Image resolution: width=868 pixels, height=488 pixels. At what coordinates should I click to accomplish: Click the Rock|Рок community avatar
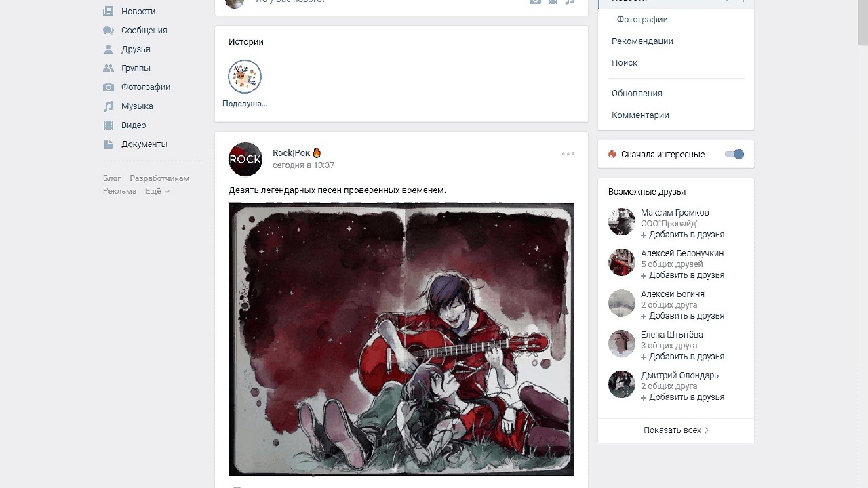[x=245, y=159]
